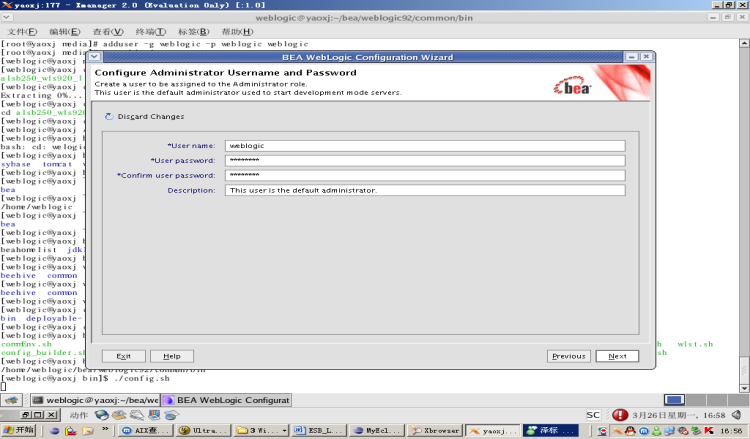Switch to the weblogic@yaoxj terminal taskbar item

pos(95,400)
